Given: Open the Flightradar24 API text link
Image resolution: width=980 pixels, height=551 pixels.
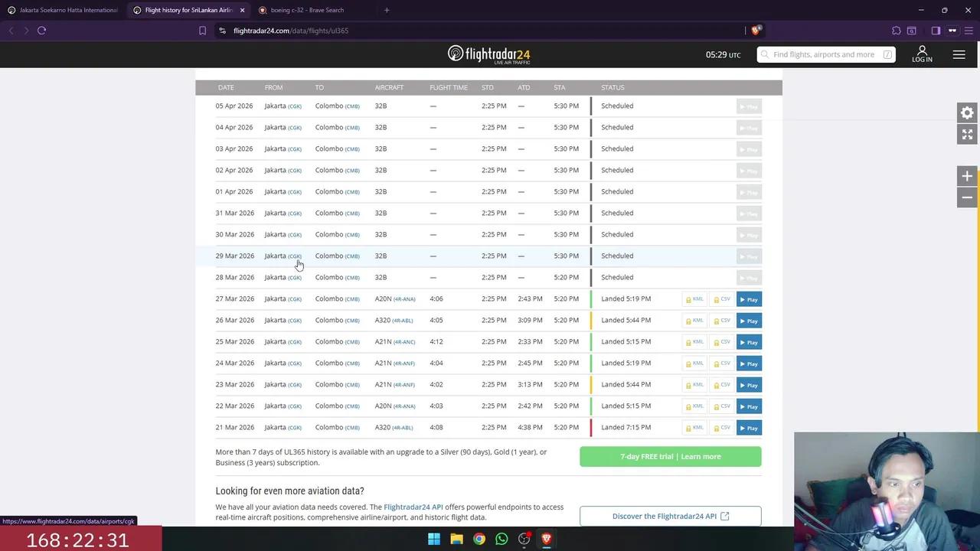Looking at the screenshot, I should (x=413, y=507).
